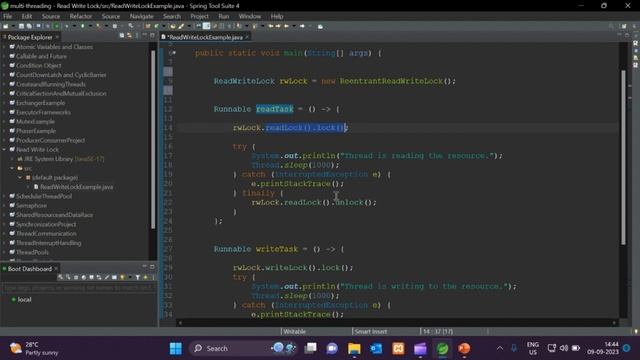Viewport: 640px width, 360px height.
Task: Select ReadWriteLockExample.java in Package Explorer
Action: 76,187
